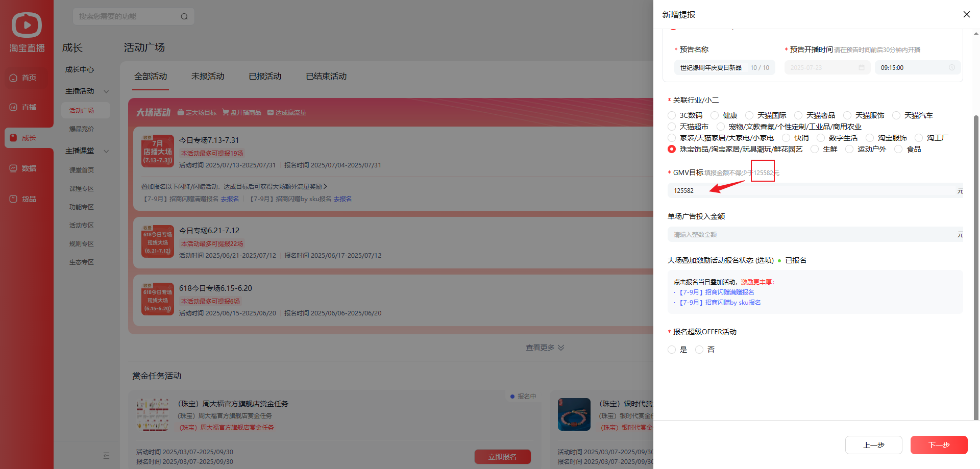
Task: Open 数据 data section in the sidebar
Action: click(x=29, y=168)
